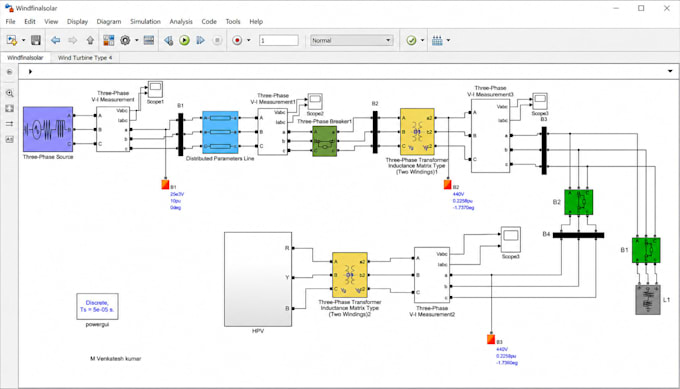The width and height of the screenshot is (680, 389).
Task: Click the Model Advisor checkmark icon
Action: pyautogui.click(x=411, y=40)
